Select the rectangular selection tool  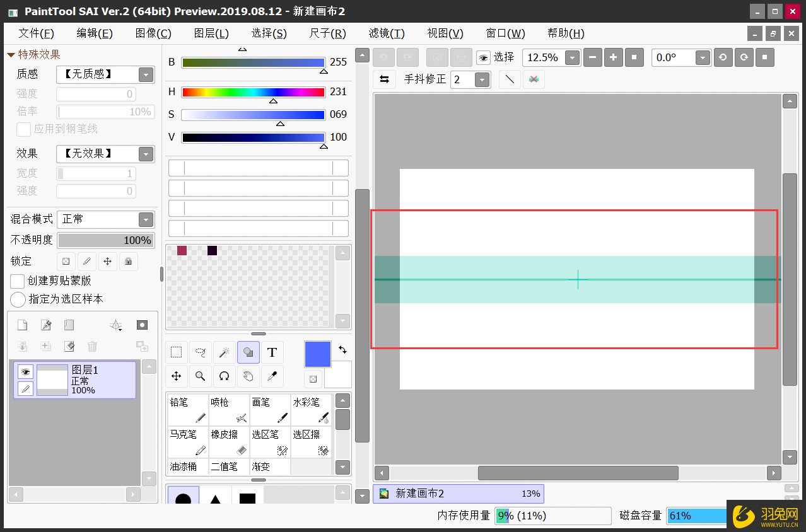177,352
